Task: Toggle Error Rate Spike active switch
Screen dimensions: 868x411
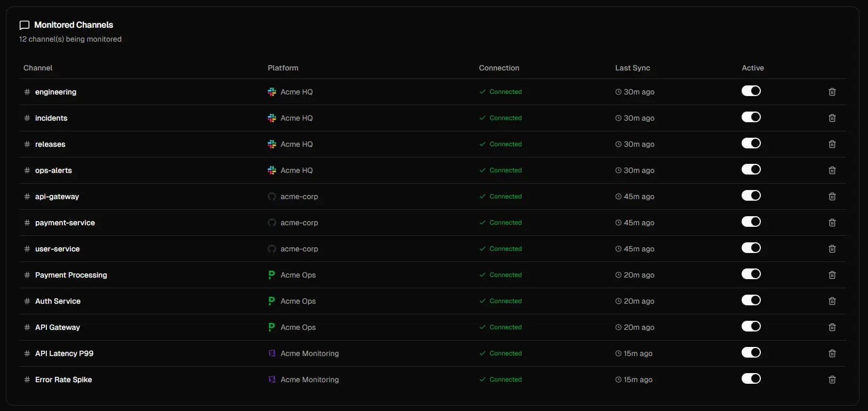Action: (751, 378)
